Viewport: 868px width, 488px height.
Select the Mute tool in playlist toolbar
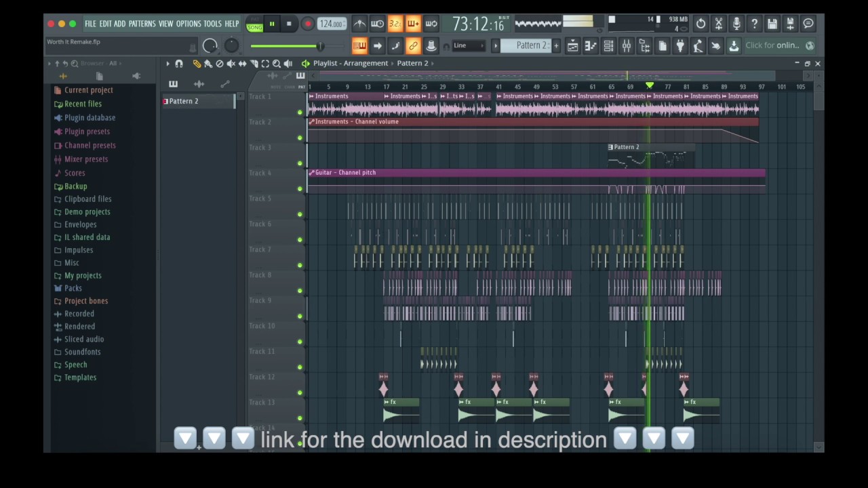231,64
